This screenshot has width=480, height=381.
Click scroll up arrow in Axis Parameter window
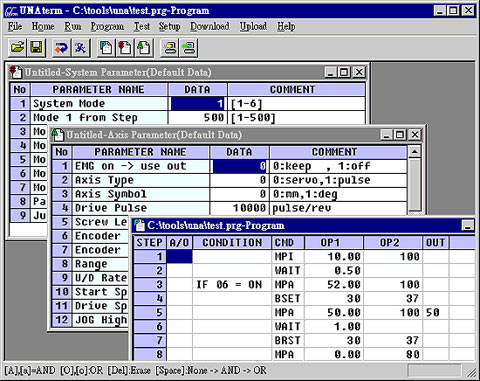(x=414, y=152)
